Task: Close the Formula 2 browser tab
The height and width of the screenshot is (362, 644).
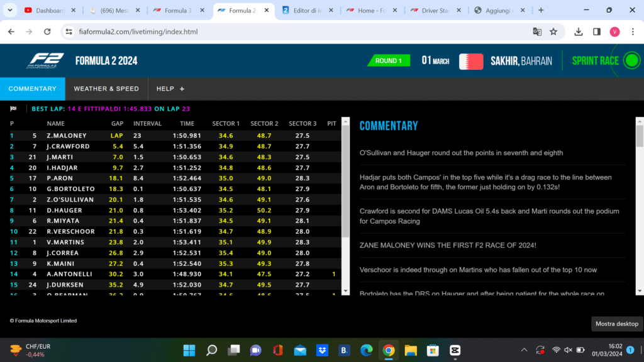Action: [267, 10]
